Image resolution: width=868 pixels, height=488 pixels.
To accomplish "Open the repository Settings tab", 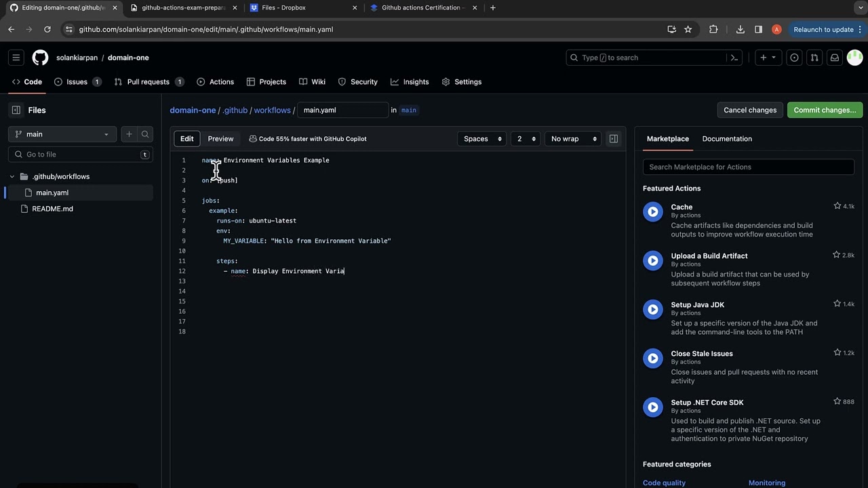I will [462, 82].
